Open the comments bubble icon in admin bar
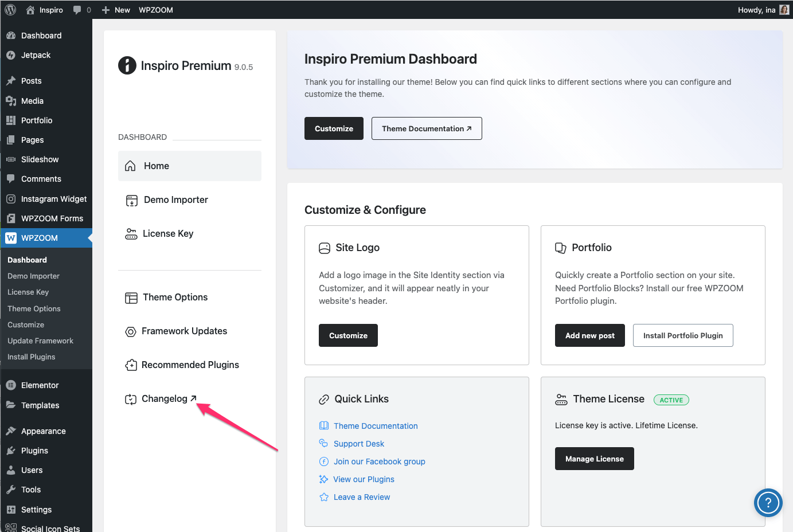The height and width of the screenshot is (532, 793). coord(77,10)
